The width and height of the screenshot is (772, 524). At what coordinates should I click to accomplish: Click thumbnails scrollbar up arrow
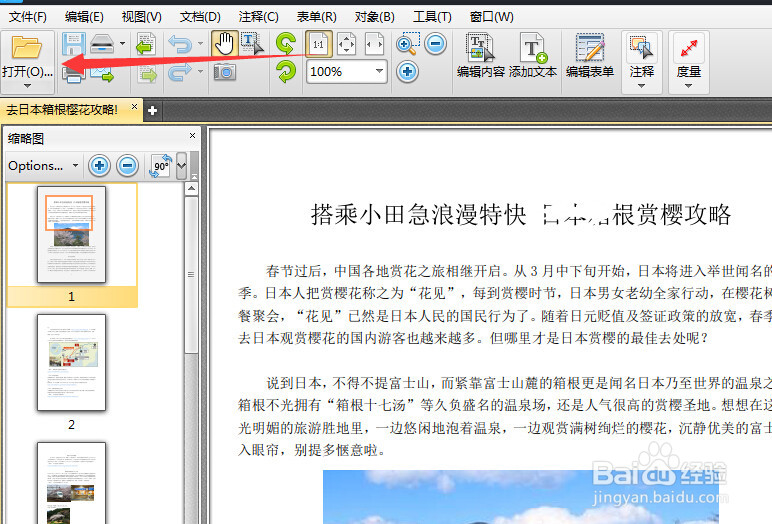[192, 189]
